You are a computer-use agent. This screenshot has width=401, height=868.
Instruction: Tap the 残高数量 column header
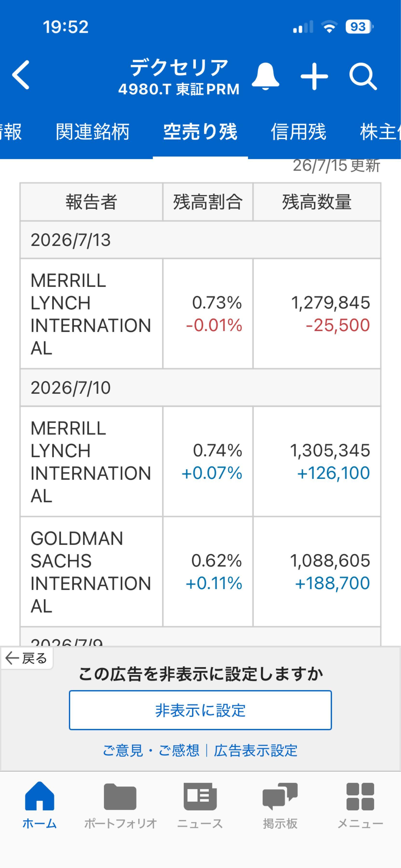coord(317,202)
